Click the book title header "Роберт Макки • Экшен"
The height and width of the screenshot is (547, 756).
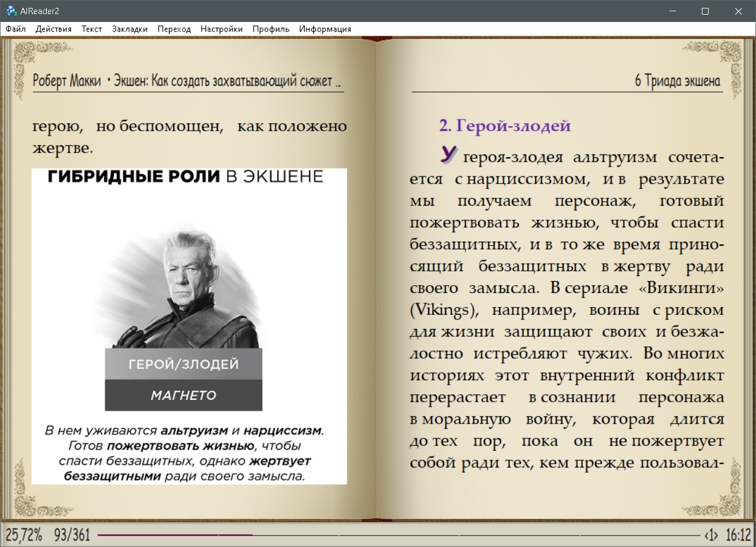(187, 81)
